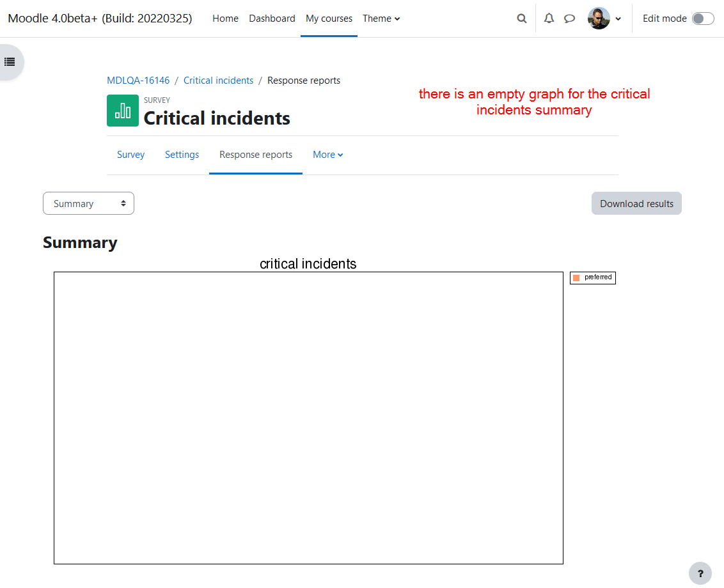This screenshot has width=724, height=588.
Task: Click the Summary section heading
Action: coord(80,244)
